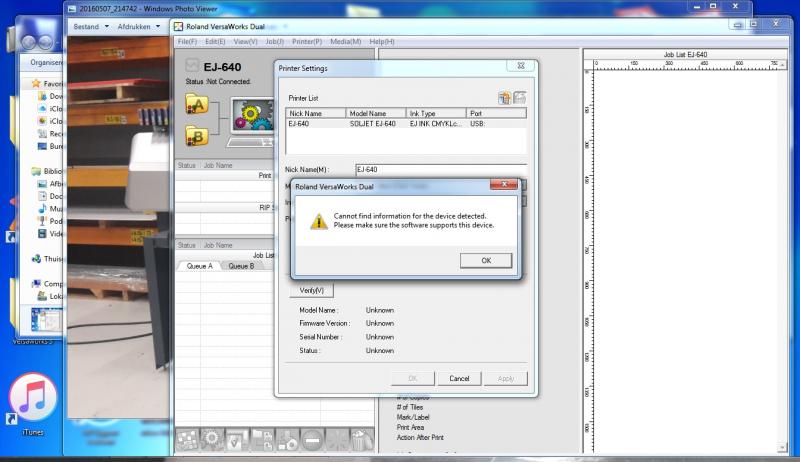Click the selected screenshot thumbnail in Explorer
800x462 pixels.
point(46,320)
